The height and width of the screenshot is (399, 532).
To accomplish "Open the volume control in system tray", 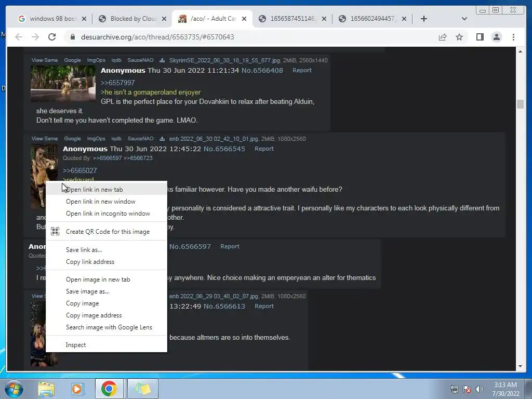I will (479, 389).
